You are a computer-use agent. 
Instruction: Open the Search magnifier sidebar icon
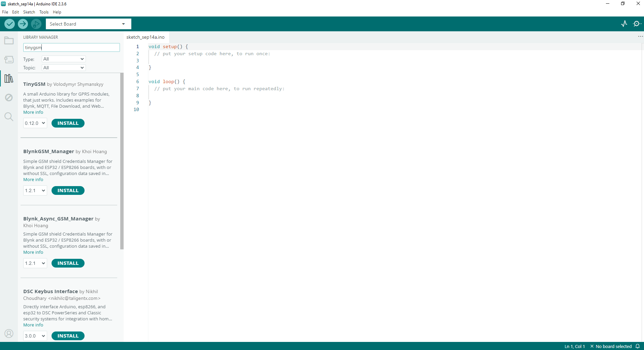(9, 117)
